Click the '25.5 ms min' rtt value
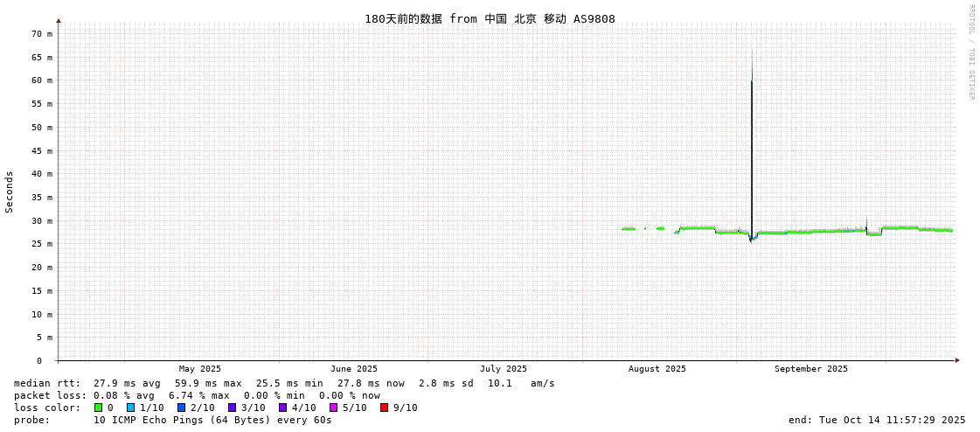 point(289,383)
